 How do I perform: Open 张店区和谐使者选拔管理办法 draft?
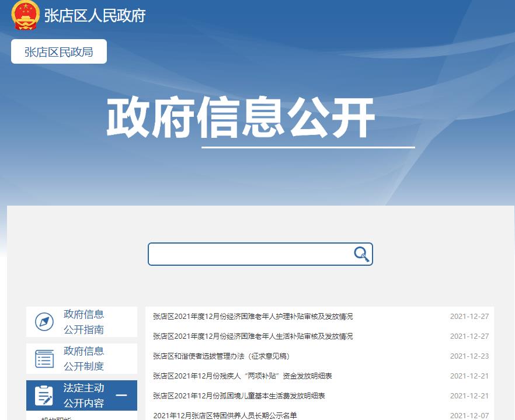(221, 356)
